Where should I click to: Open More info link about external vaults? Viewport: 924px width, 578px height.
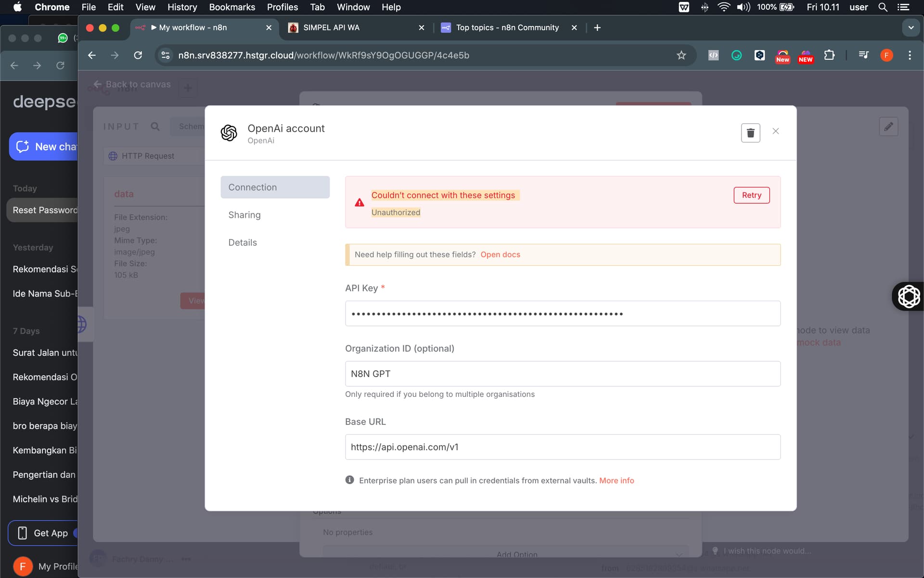pyautogui.click(x=616, y=480)
